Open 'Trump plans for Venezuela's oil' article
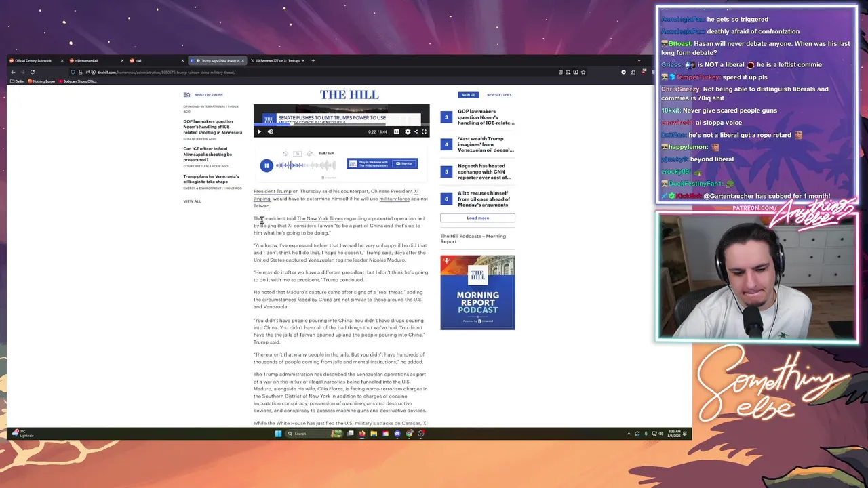 point(211,179)
